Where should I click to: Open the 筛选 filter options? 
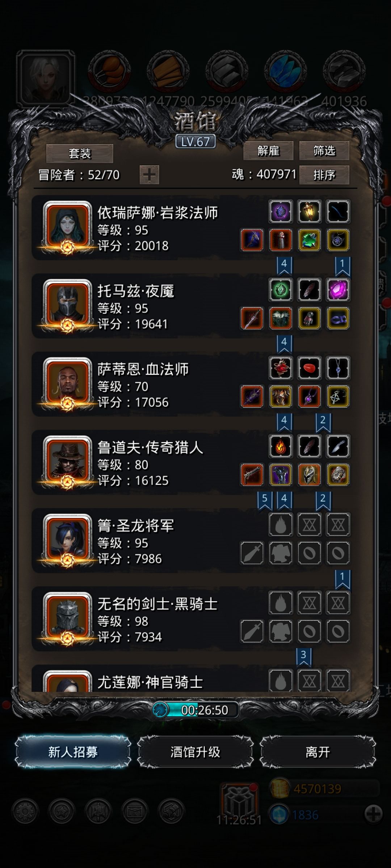[324, 151]
